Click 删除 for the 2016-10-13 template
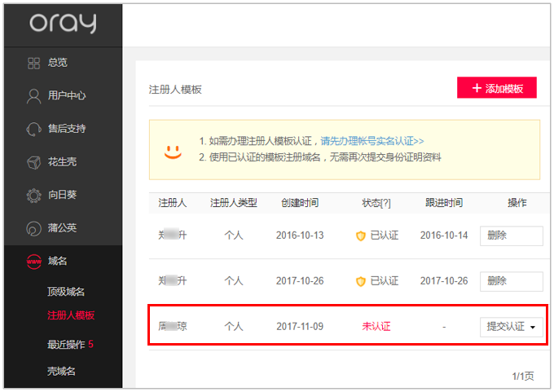 tap(511, 236)
